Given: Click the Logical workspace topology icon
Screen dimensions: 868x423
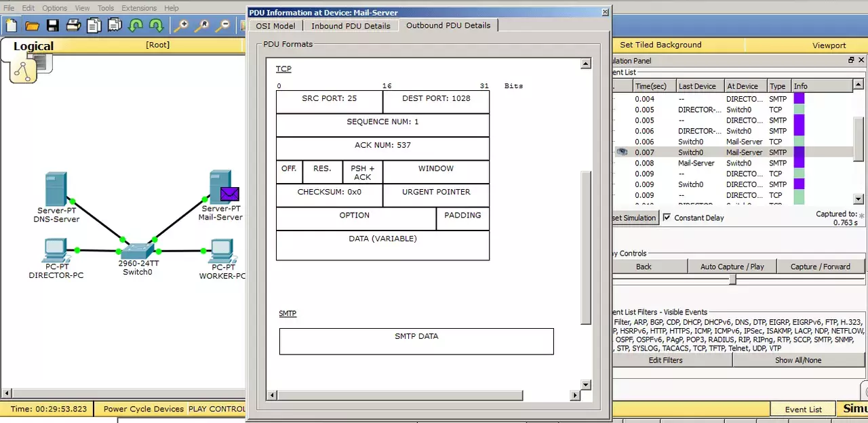Looking at the screenshot, I should (23, 70).
